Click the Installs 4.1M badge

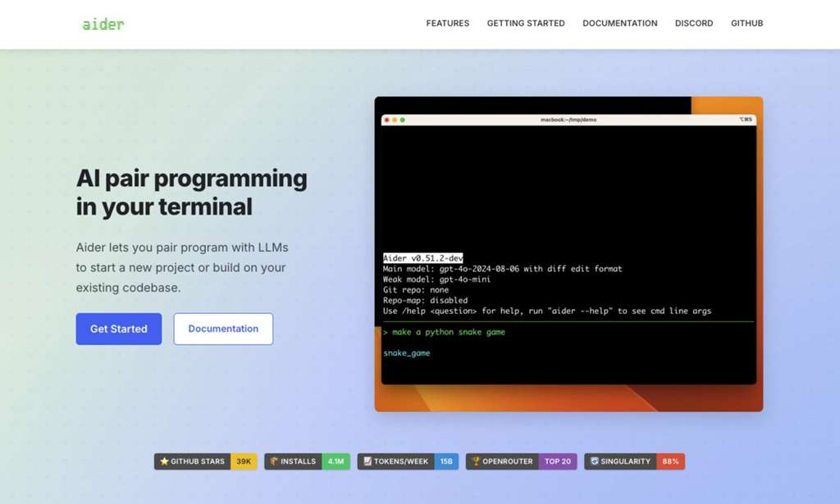click(x=307, y=461)
